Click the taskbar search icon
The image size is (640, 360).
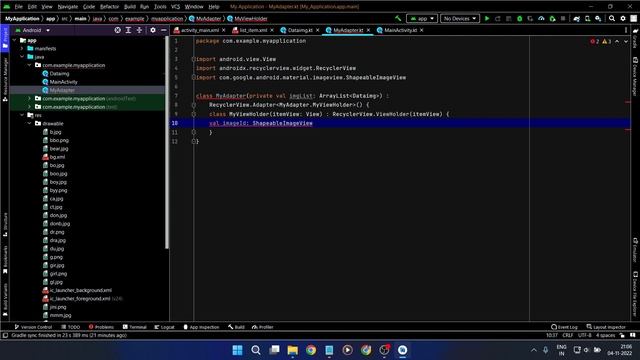click(256, 350)
